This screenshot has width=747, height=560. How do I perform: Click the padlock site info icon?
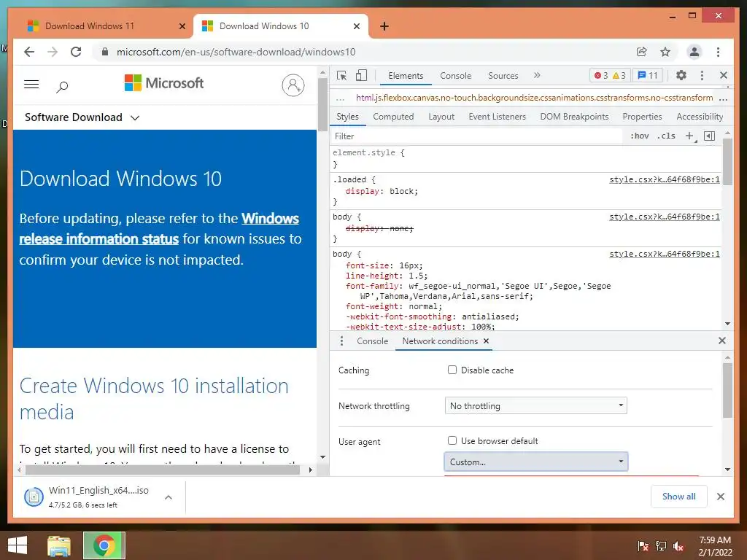105,52
